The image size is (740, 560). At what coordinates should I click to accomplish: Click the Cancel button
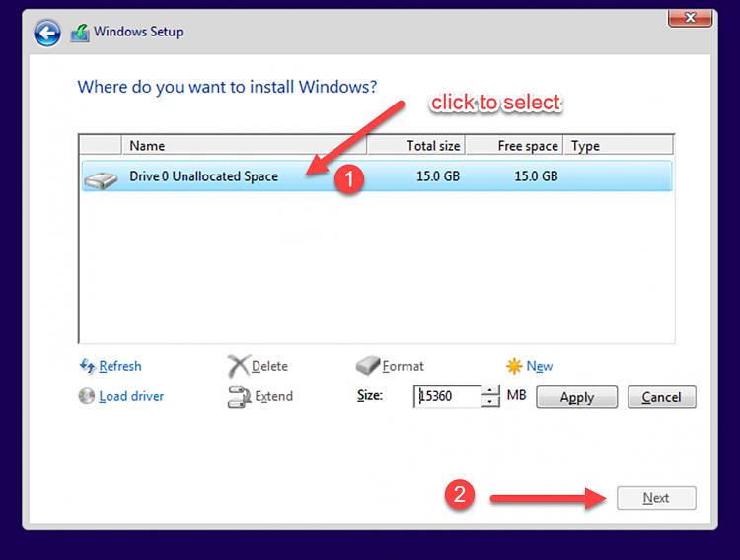[x=662, y=397]
